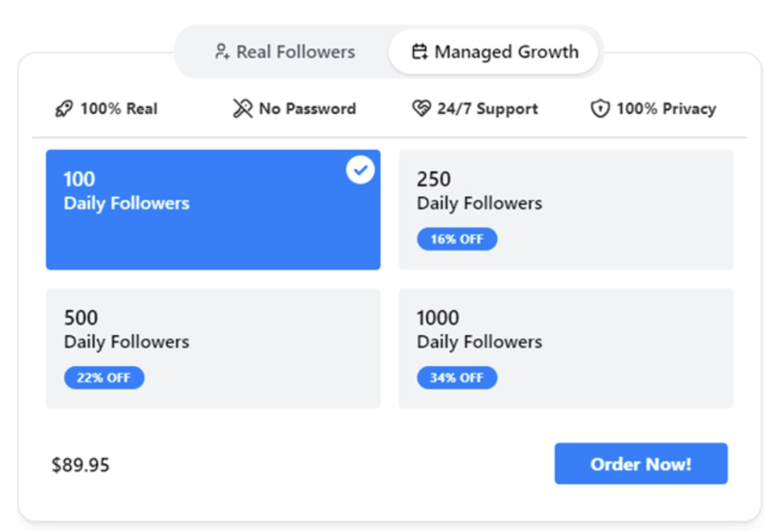Click the person-plus icon on Real Followers
765x532 pixels.
pyautogui.click(x=222, y=53)
